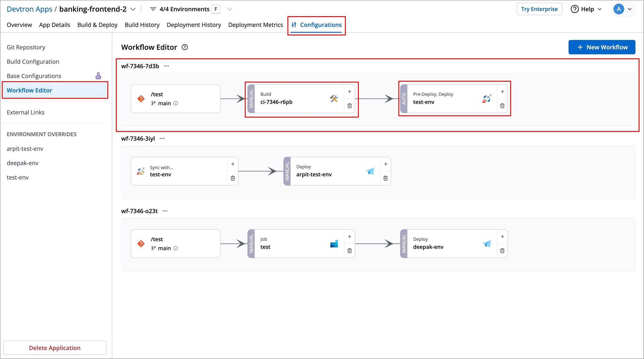Screen dimensions: 644x359
Task: Open the deepak-env environment override
Action: point(23,163)
